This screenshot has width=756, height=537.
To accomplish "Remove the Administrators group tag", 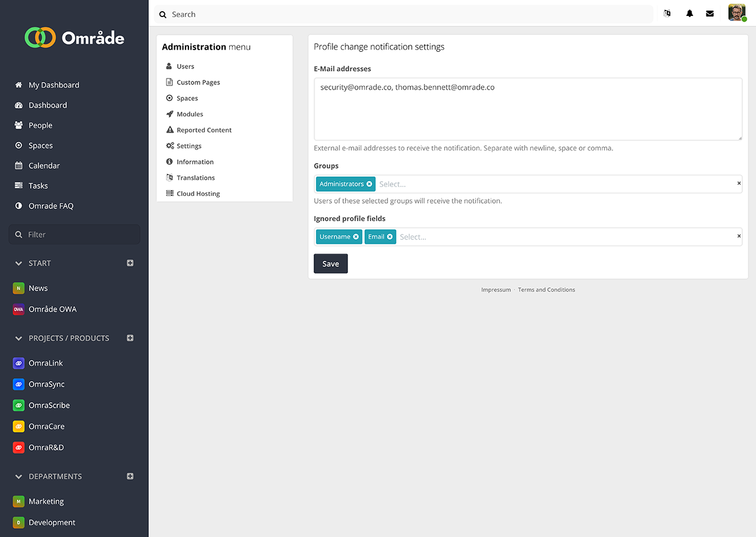I will coord(369,184).
